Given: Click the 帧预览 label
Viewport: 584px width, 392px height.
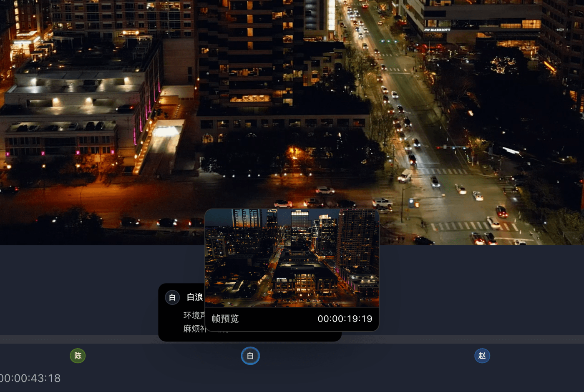Looking at the screenshot, I should (x=225, y=319).
